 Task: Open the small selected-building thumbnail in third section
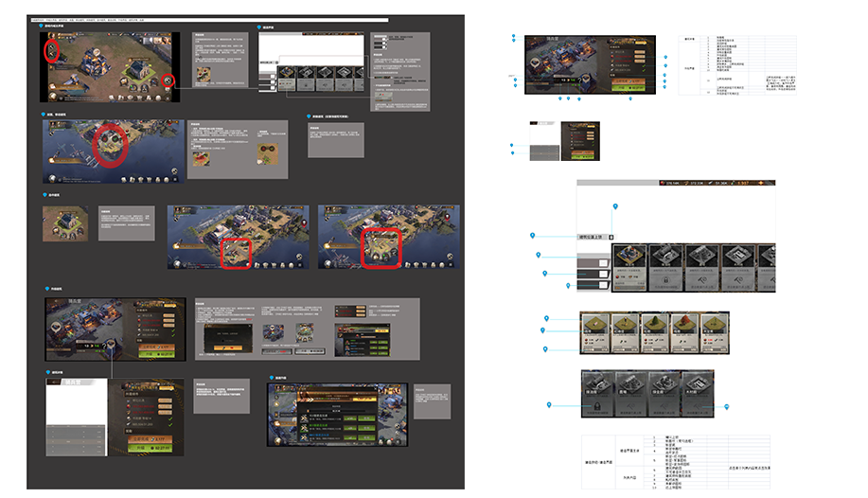[x=65, y=223]
